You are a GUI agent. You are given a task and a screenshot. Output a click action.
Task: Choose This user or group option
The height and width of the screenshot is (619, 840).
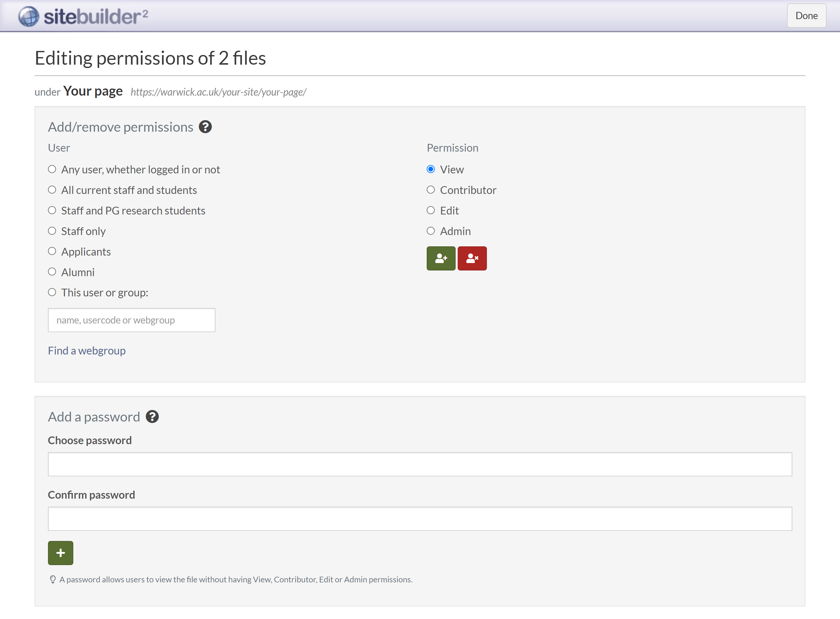[52, 292]
